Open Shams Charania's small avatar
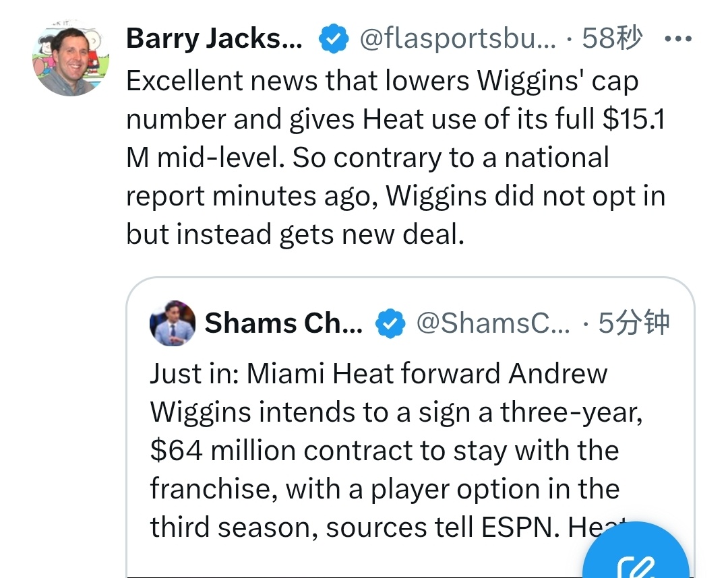The height and width of the screenshot is (578, 728). click(173, 323)
